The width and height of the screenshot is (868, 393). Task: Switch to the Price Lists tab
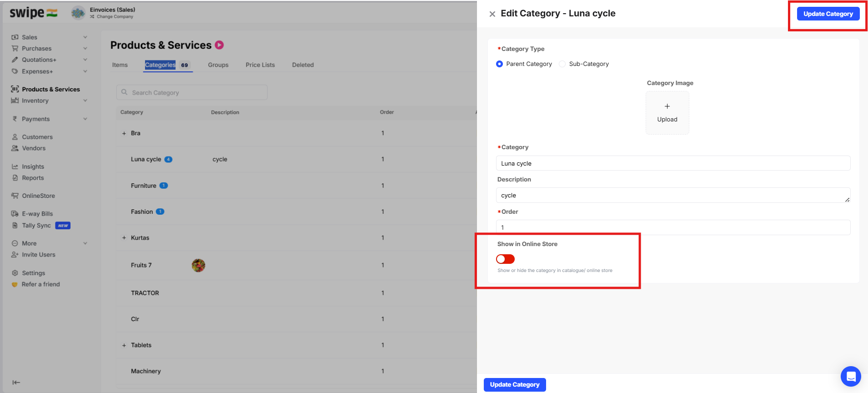click(260, 65)
